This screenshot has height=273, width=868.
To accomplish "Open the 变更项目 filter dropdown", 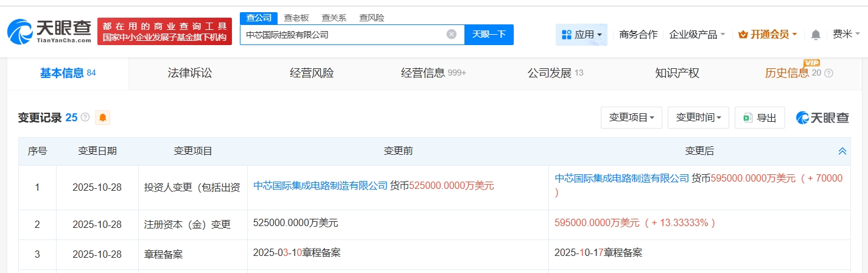I will (631, 118).
